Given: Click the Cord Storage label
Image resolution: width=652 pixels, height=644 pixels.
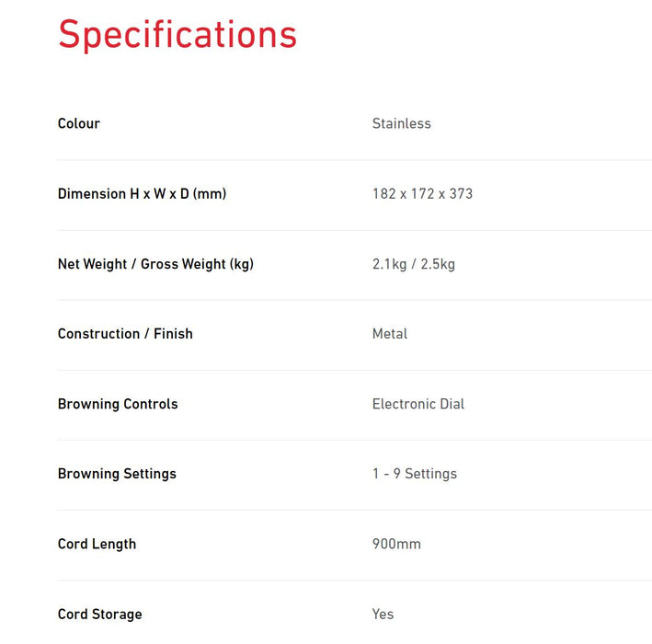Looking at the screenshot, I should click(x=99, y=614).
